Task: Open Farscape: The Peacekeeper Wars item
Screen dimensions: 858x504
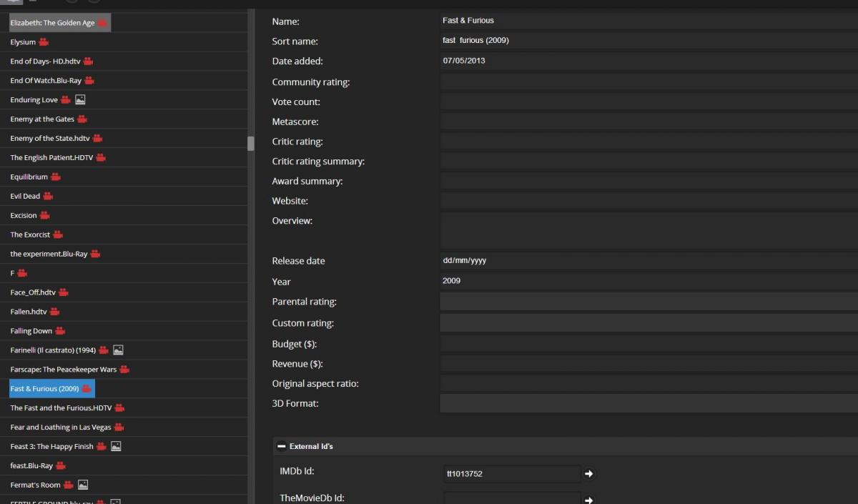Action: [x=63, y=370]
